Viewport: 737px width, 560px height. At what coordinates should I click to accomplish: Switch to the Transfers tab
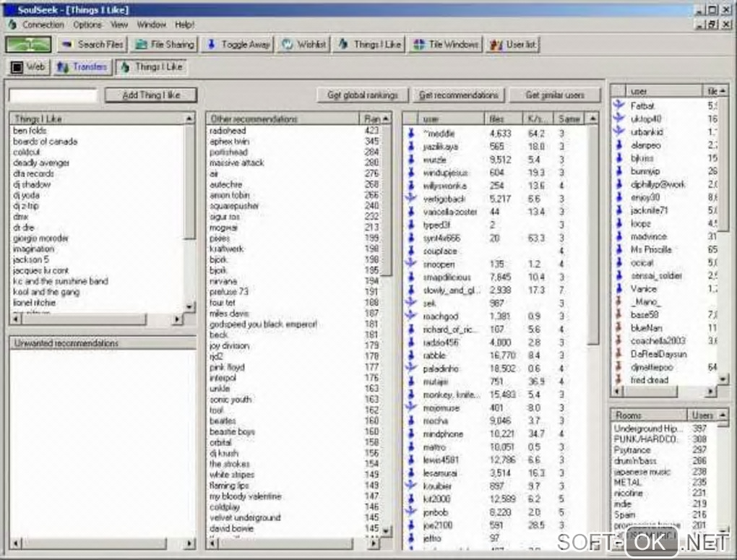click(x=81, y=67)
